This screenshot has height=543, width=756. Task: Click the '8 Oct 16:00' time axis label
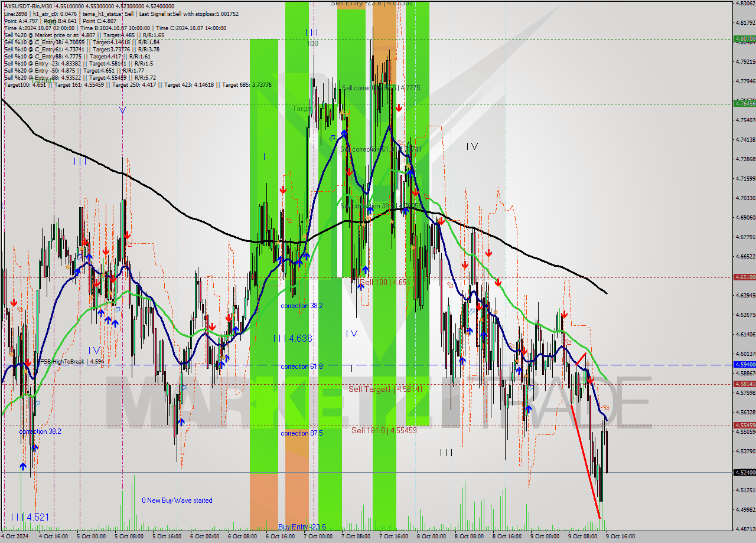coord(507,537)
